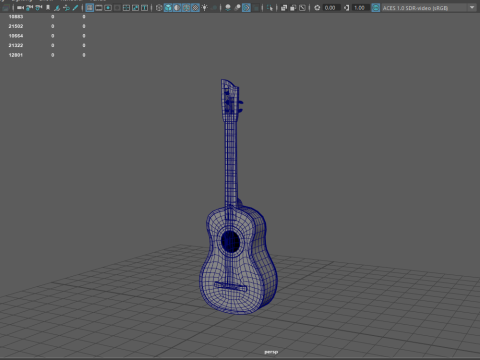Toggle viewport Shadows icon
The image size is (480, 360).
pyautogui.click(x=214, y=7)
